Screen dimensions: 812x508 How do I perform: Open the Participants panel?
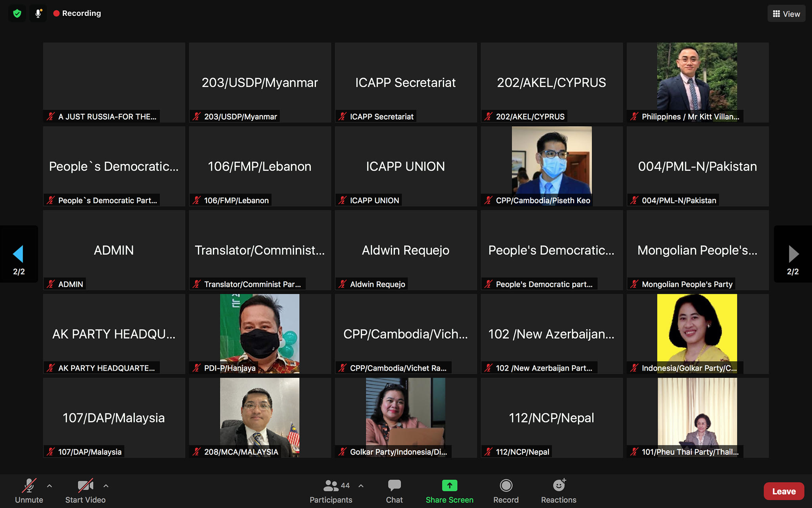click(331, 491)
